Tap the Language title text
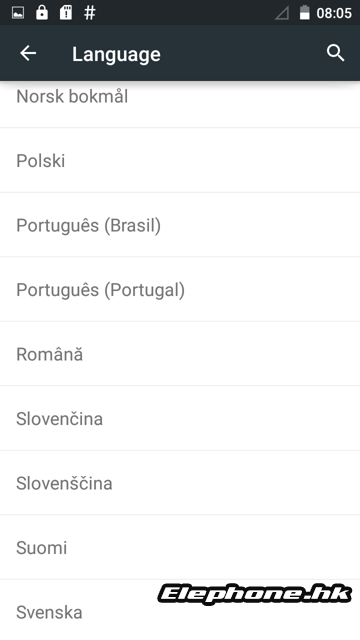The image size is (360, 640). 116,54
